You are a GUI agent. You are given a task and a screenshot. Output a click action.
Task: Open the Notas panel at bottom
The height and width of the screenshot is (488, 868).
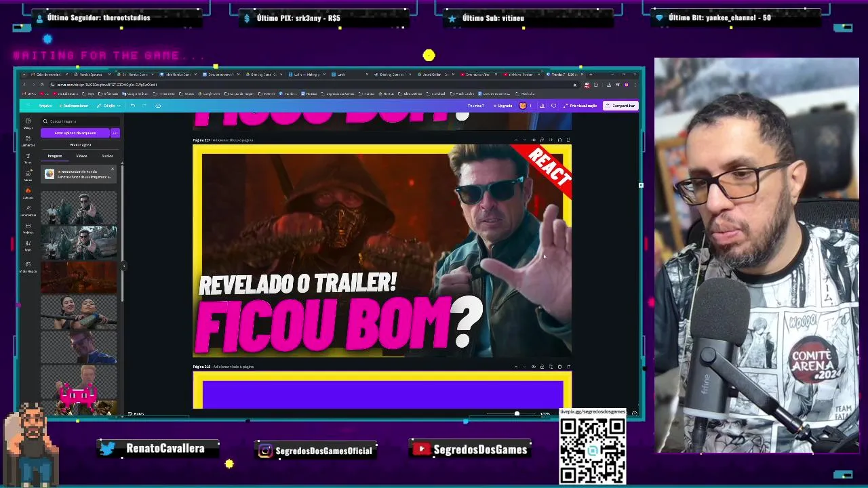(x=136, y=413)
